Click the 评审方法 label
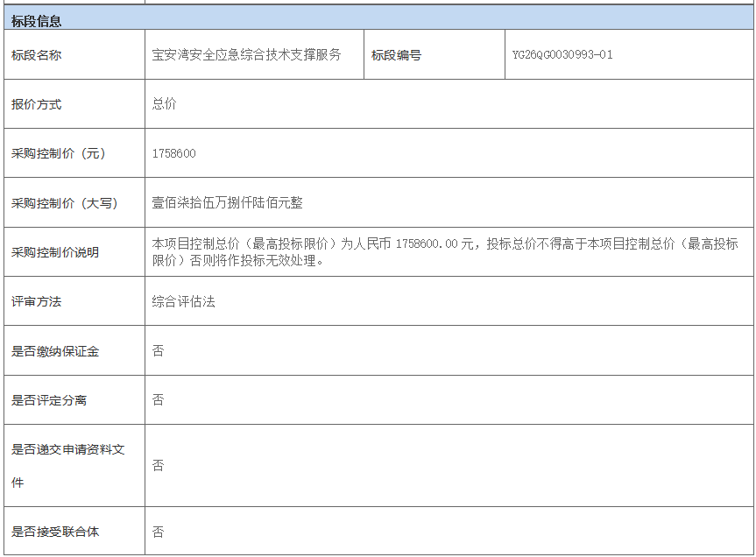Viewport: 756px width, 557px height. pos(37,301)
